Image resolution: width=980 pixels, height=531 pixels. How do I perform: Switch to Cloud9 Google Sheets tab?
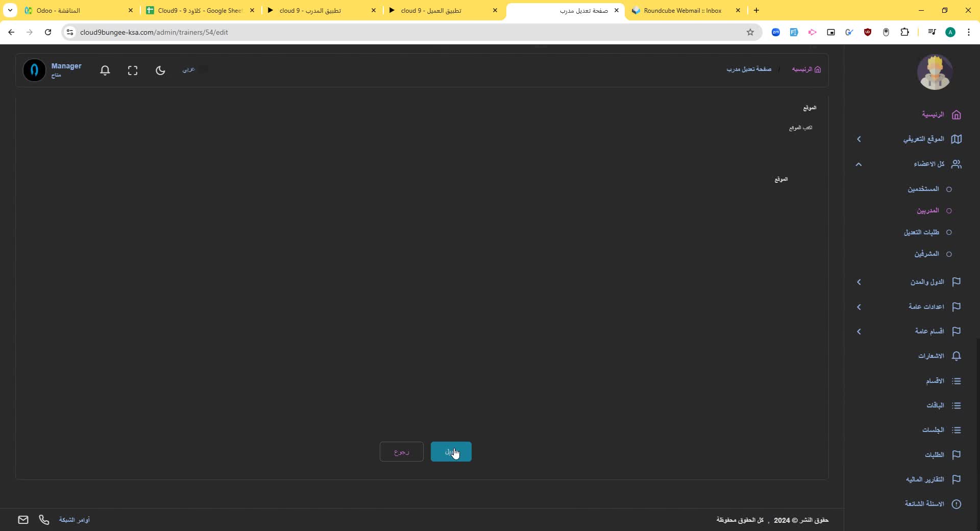coord(200,10)
